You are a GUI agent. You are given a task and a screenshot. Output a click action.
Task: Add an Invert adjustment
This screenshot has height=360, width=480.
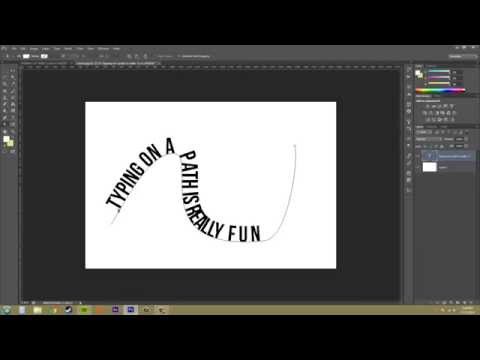coord(428,119)
